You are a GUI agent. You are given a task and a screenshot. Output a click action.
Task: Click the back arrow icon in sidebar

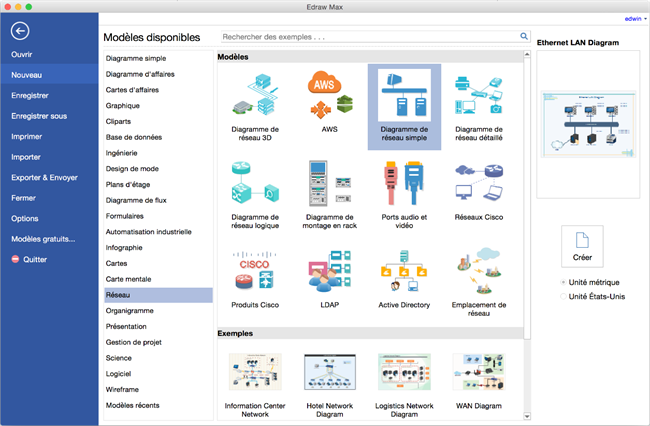point(20,31)
